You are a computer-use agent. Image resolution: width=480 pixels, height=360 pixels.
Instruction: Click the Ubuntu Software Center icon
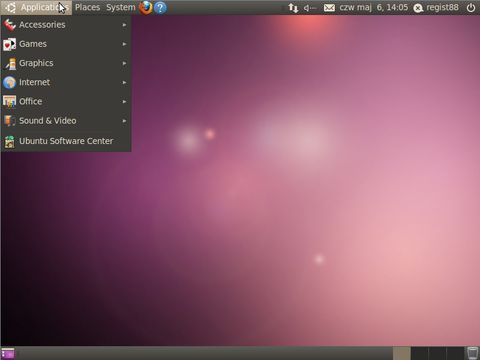[x=10, y=141]
